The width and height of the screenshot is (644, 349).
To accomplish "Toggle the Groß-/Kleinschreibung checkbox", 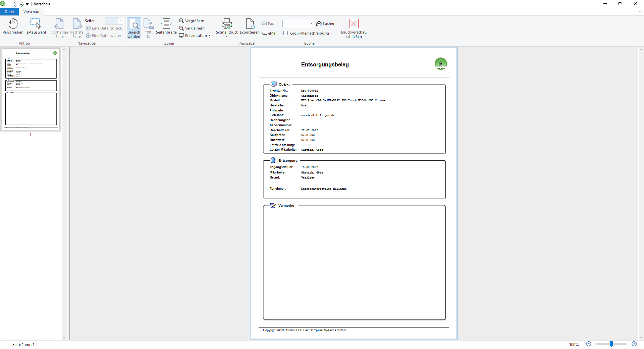I will (x=286, y=33).
